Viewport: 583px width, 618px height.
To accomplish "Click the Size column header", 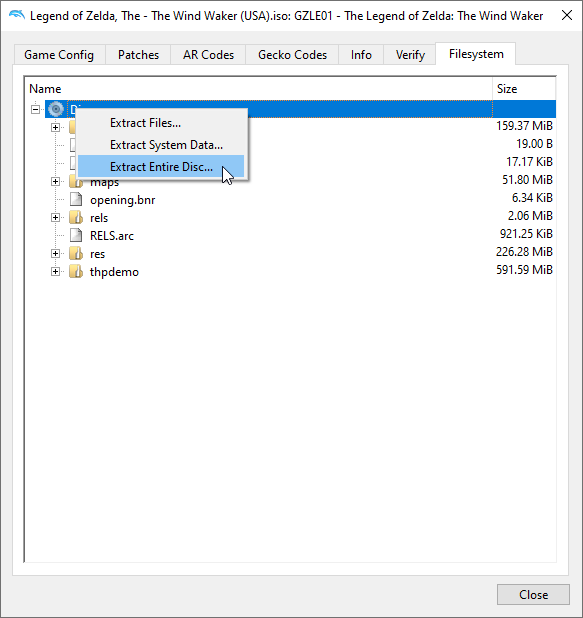I will (x=524, y=89).
